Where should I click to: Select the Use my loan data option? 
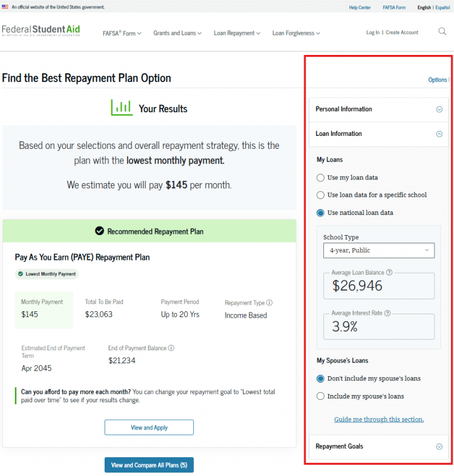pyautogui.click(x=320, y=177)
